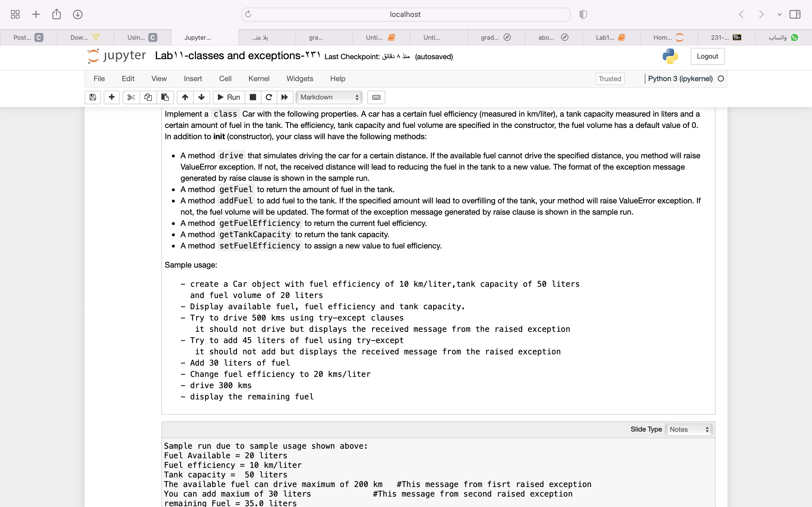The height and width of the screenshot is (507, 812).
Task: Copy selected cells with toolbar icon
Action: click(x=148, y=97)
